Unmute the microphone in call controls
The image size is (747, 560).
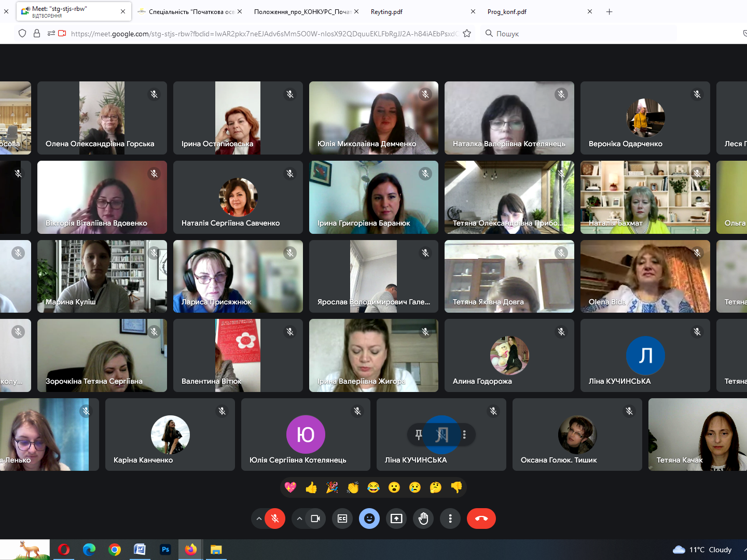click(x=275, y=519)
